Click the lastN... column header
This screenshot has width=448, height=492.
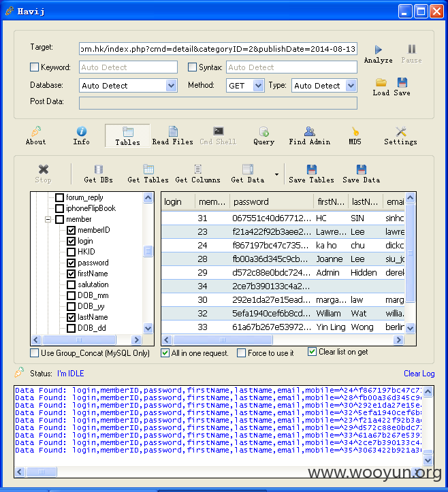[366, 201]
